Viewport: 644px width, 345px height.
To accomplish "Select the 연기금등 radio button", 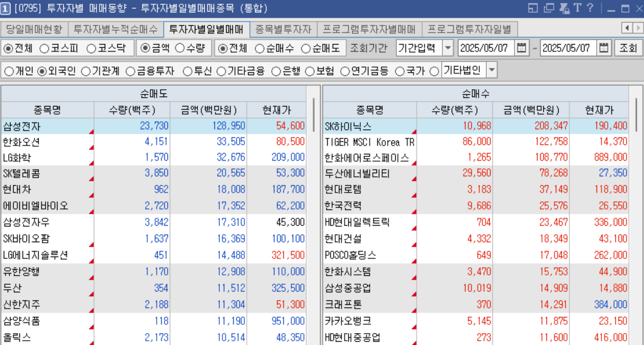I will [345, 72].
